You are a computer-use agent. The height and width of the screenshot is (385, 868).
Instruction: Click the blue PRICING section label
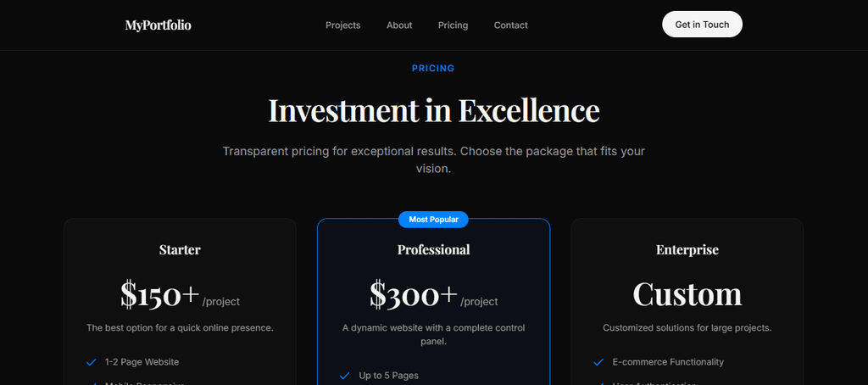pyautogui.click(x=433, y=69)
